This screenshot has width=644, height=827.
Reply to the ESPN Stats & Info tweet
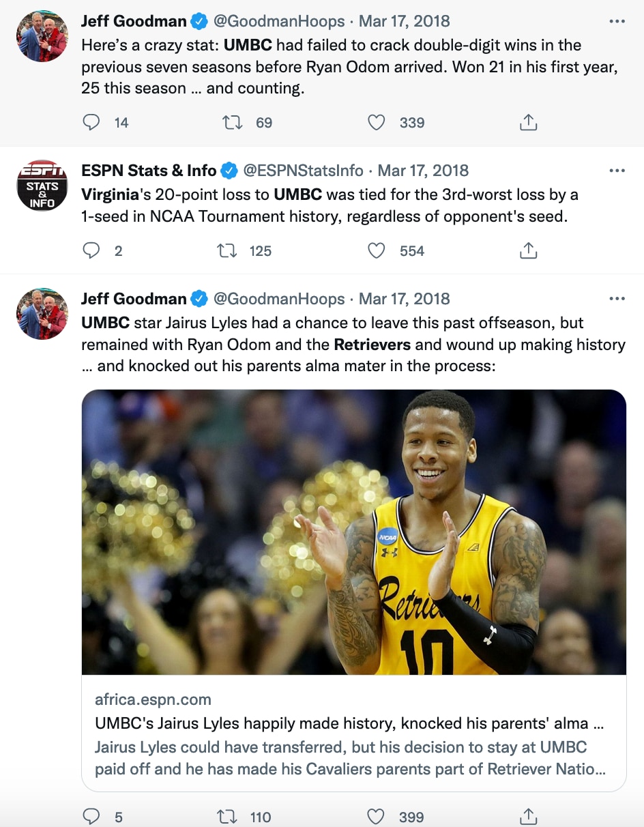click(91, 251)
